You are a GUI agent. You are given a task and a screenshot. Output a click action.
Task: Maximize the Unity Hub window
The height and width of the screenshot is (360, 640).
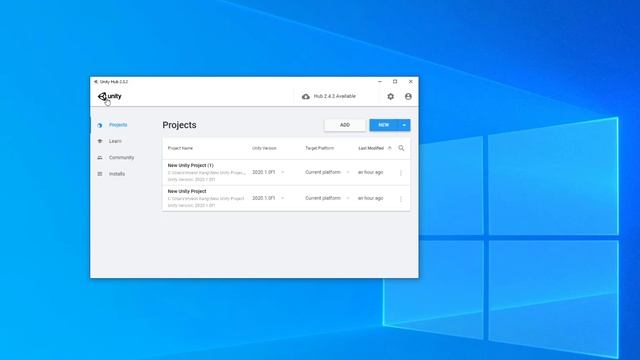395,82
